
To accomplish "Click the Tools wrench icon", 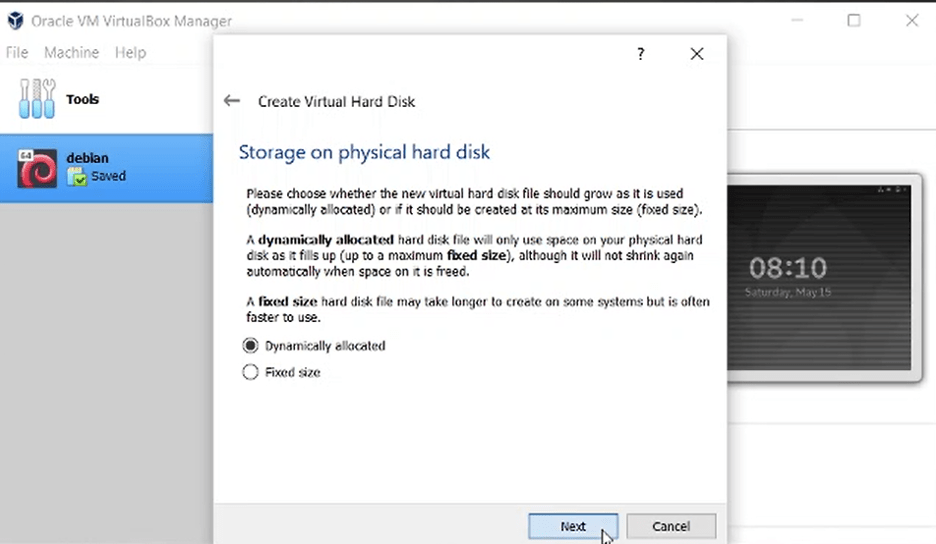I will click(37, 99).
